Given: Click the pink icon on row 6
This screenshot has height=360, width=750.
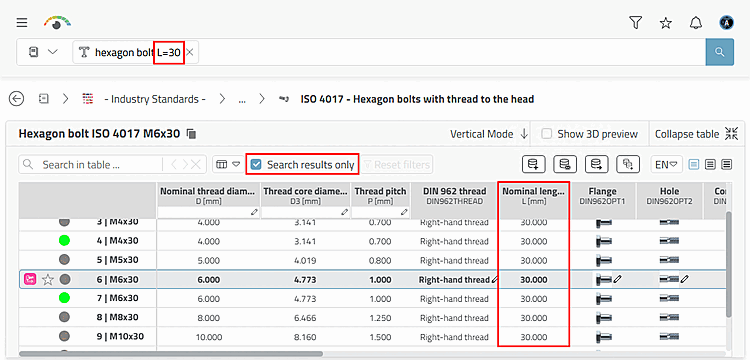Looking at the screenshot, I should click(x=30, y=279).
